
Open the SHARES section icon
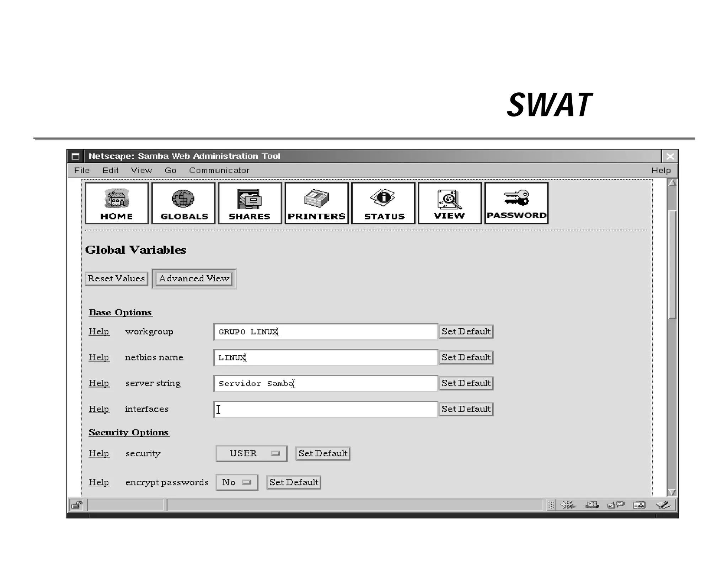coord(250,203)
